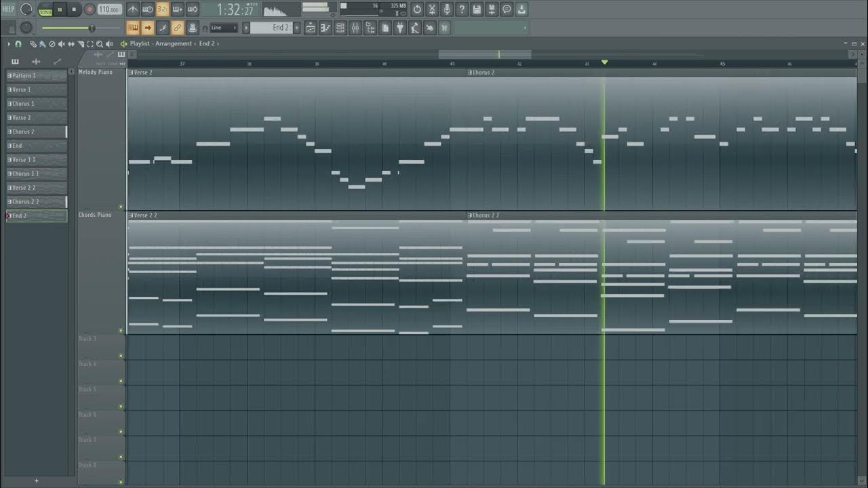Click the playhead marker on the timeline
Screen dimensions: 868x488
pyautogui.click(x=604, y=62)
